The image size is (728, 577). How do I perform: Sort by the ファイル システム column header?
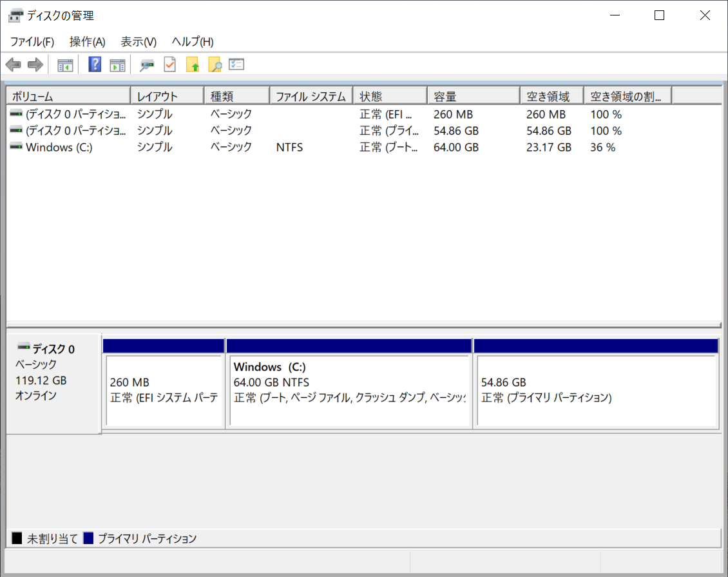[312, 96]
